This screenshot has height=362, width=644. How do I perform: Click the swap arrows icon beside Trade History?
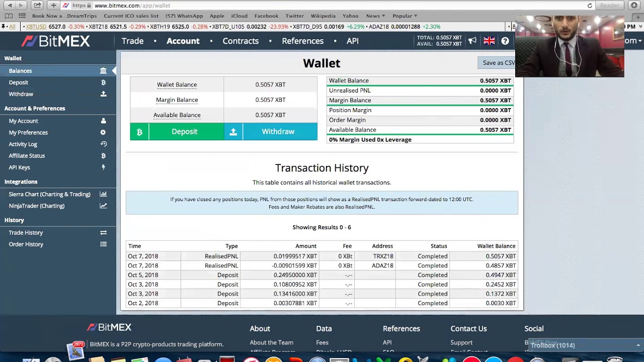(x=103, y=232)
